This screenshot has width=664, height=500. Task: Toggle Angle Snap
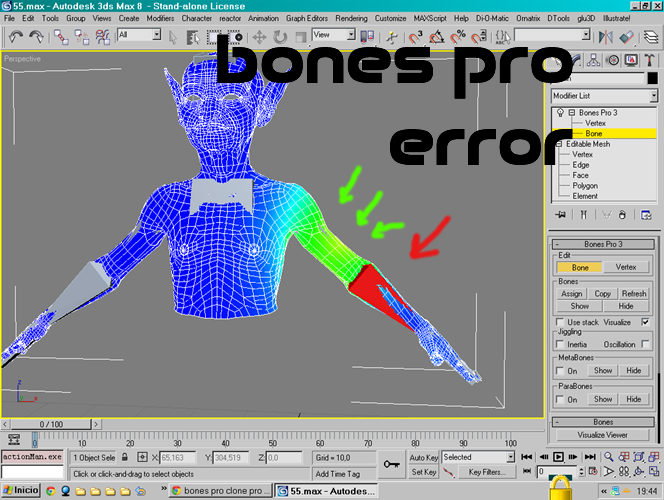(x=437, y=37)
